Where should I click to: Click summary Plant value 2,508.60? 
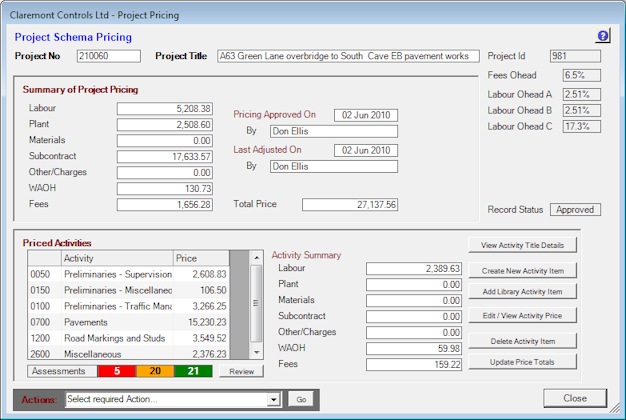(x=164, y=125)
